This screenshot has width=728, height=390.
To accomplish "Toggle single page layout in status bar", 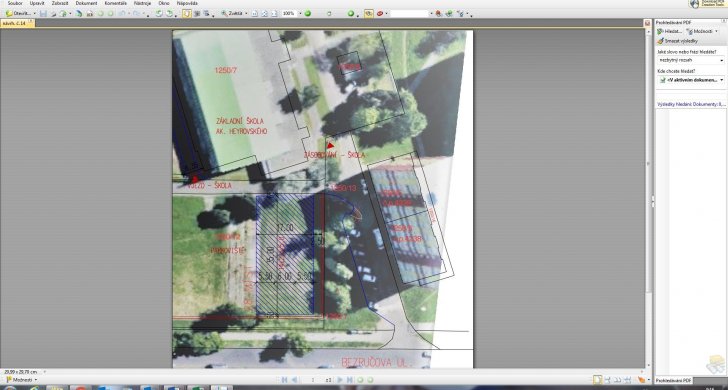I will 598,380.
